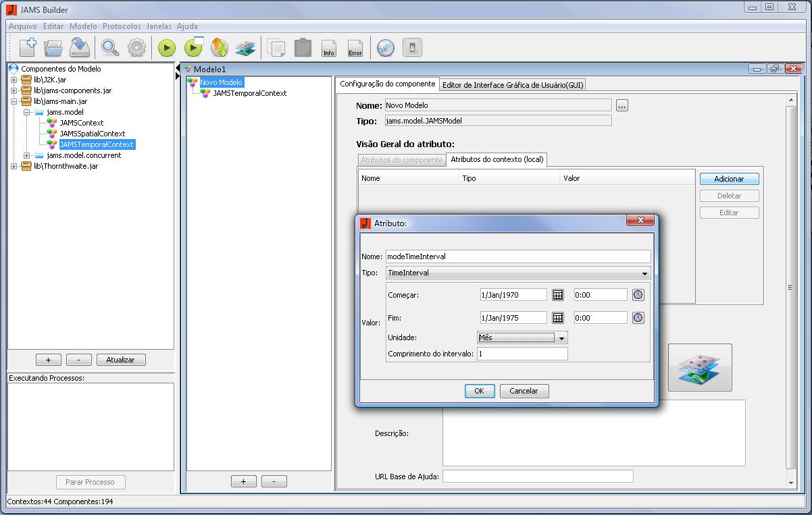Click the Save model disk icon
812x515 pixels.
point(80,47)
